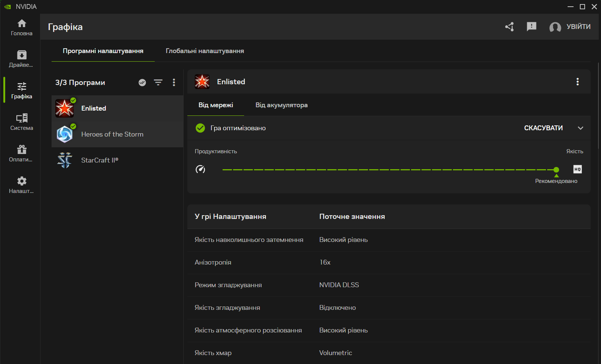Click the Enlisted star icon in list
This screenshot has width=601, height=364.
[65, 108]
